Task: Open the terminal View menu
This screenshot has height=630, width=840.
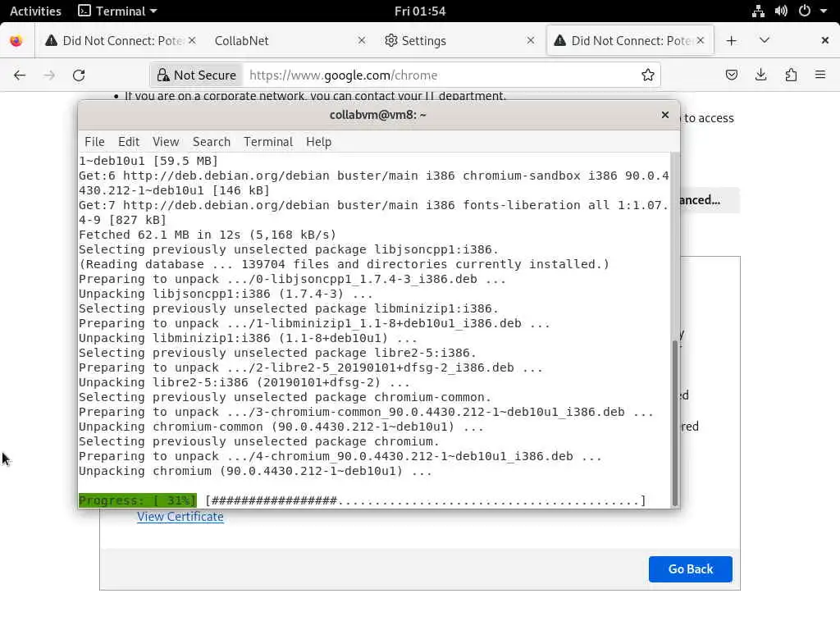Action: [166, 142]
